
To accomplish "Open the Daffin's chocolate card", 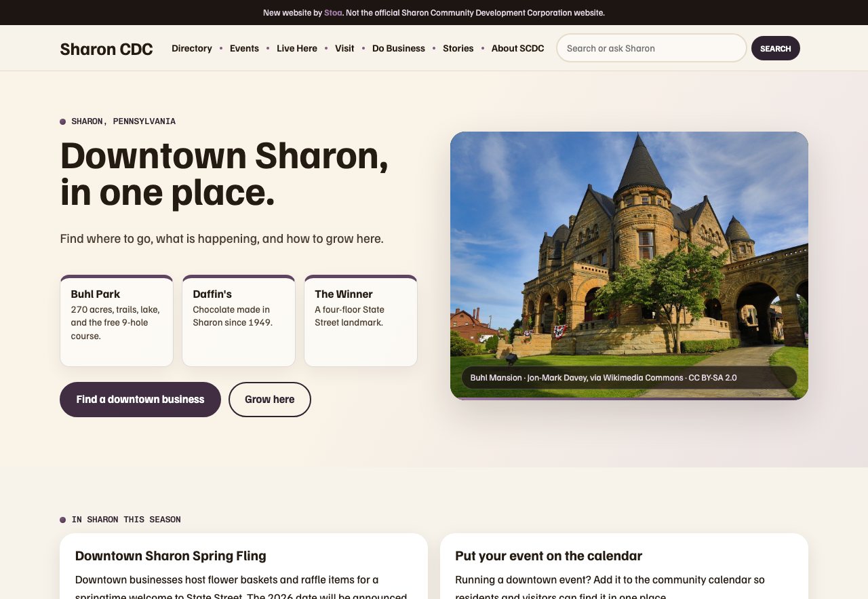I will tap(239, 321).
